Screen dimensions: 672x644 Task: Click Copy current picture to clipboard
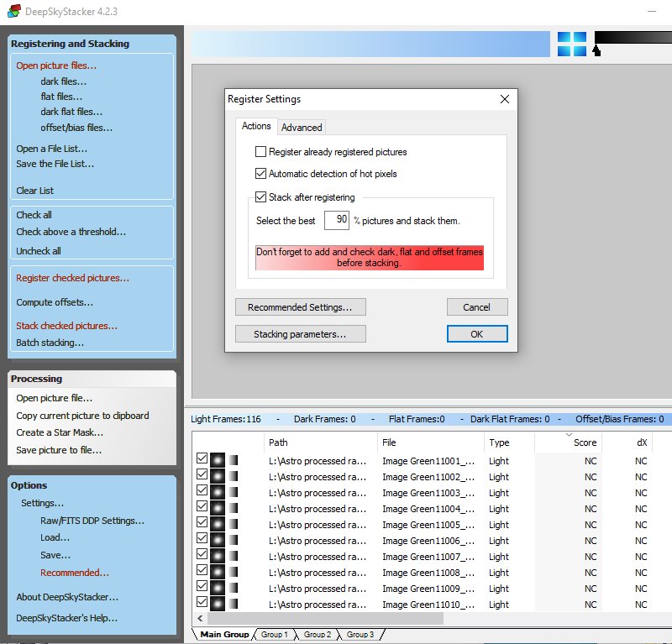(x=82, y=416)
